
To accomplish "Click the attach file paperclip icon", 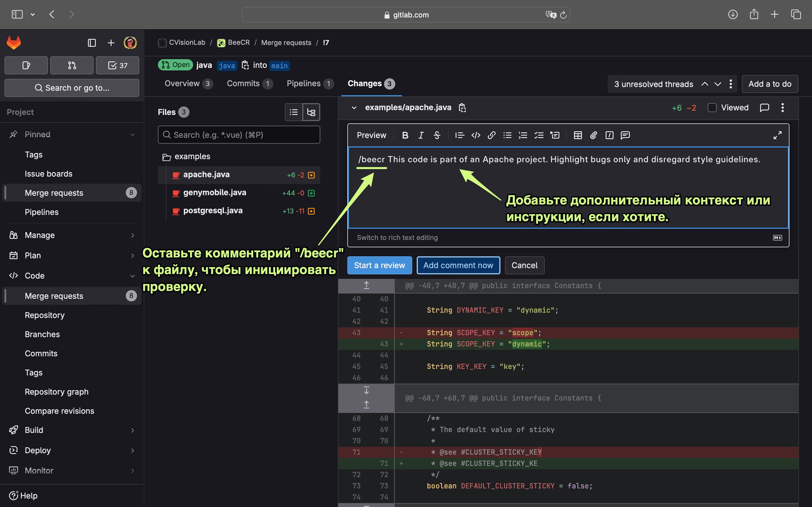I will tap(593, 135).
